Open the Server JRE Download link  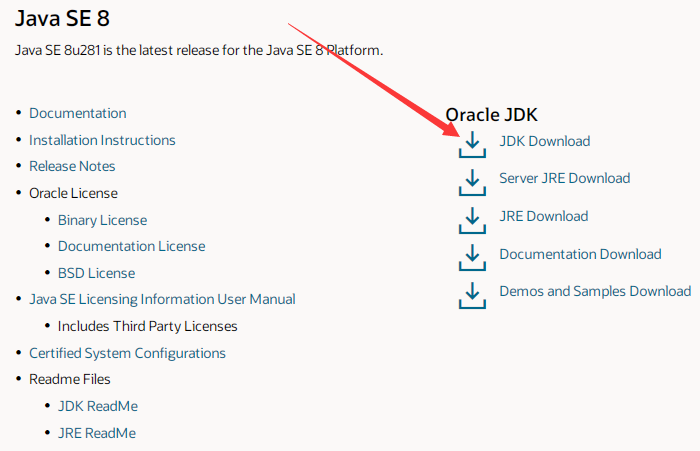pyautogui.click(x=564, y=178)
